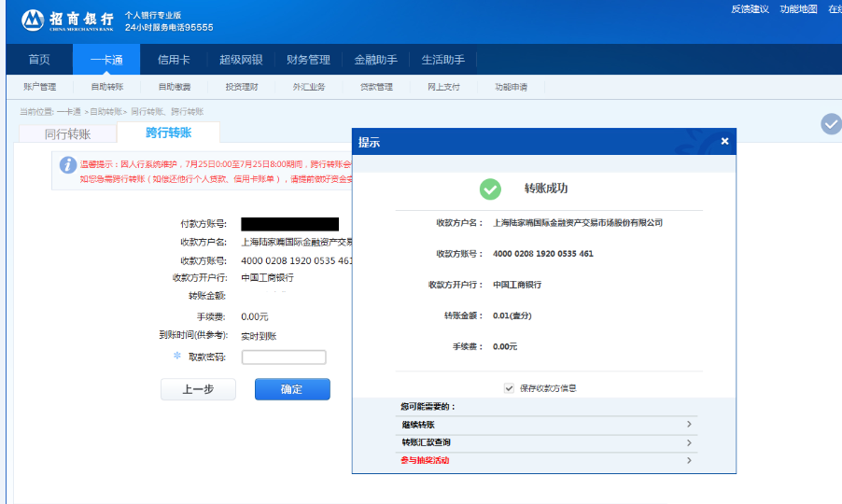The height and width of the screenshot is (504, 842).
Task: Click the dialog's 中国工商银行 bank name
Action: pos(517,285)
